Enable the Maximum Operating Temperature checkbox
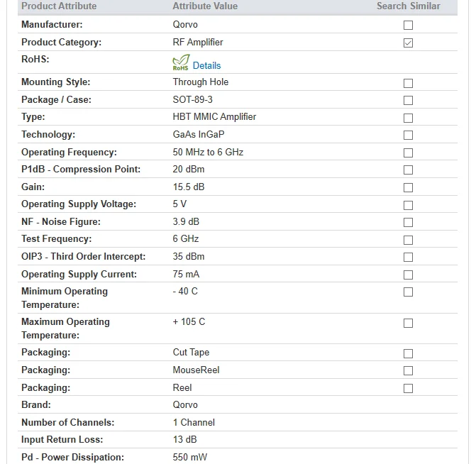Image resolution: width=476 pixels, height=464 pixels. click(408, 323)
